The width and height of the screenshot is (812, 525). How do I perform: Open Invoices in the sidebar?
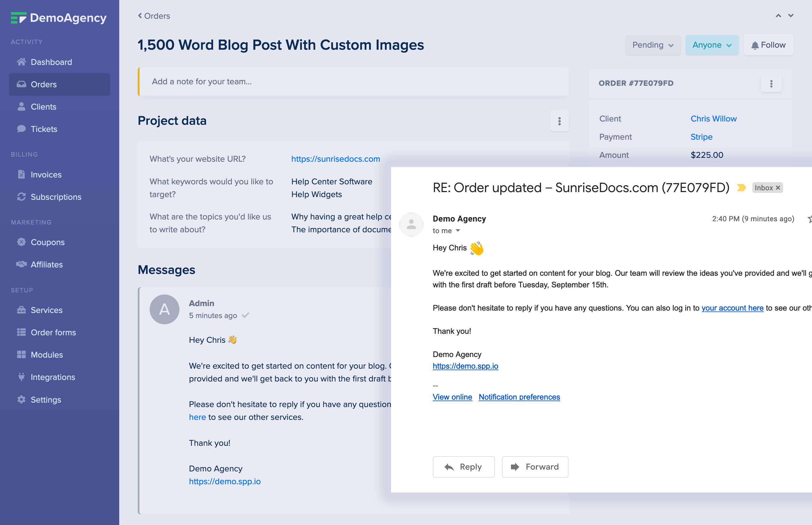coord(46,175)
